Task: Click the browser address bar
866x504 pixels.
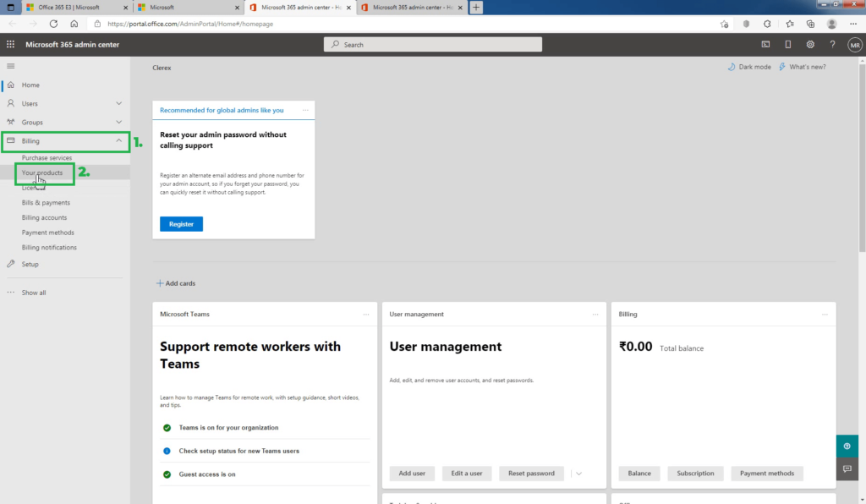Action: 403,24
